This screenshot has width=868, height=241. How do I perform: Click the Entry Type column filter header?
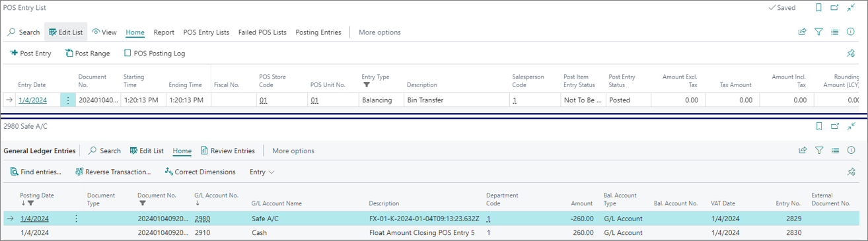click(x=375, y=81)
